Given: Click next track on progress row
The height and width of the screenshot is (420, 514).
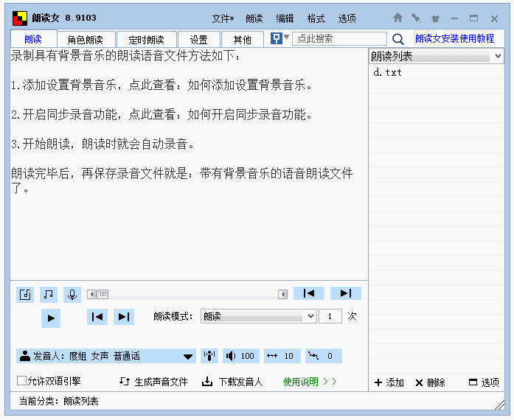Looking at the screenshot, I should [x=346, y=293].
